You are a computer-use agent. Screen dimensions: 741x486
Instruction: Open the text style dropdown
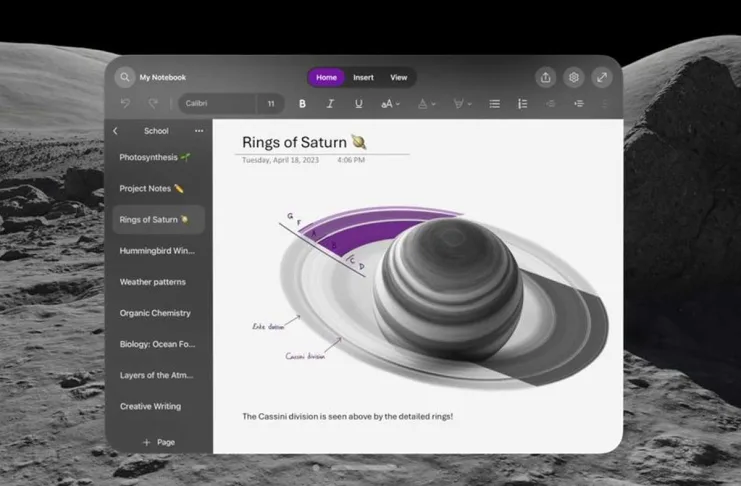pos(390,104)
